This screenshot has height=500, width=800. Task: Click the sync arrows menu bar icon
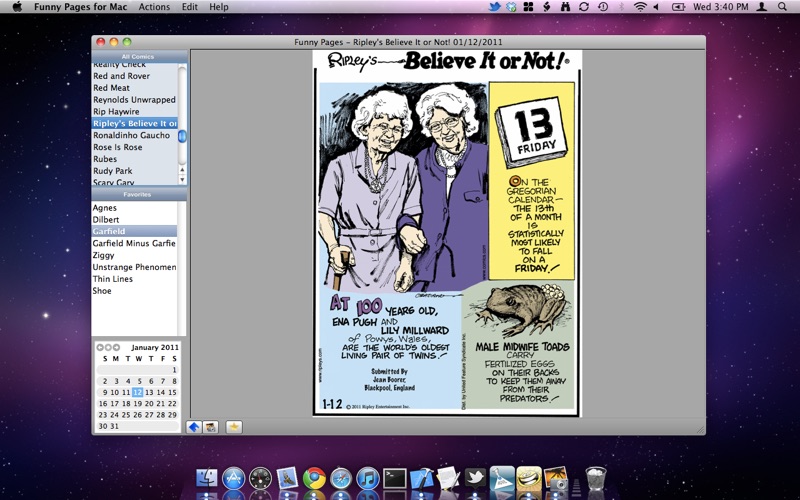point(584,7)
